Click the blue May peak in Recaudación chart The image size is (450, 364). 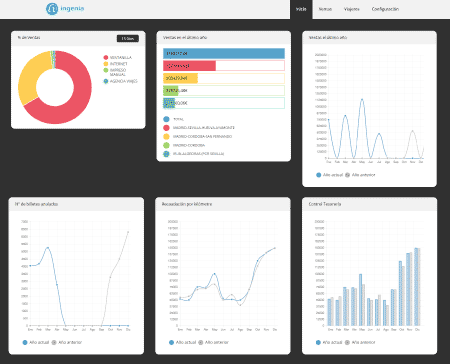pyautogui.click(x=214, y=274)
